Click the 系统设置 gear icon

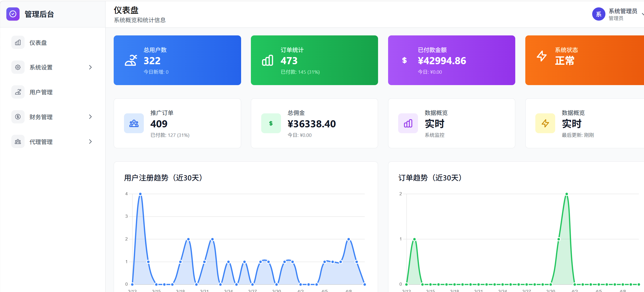click(x=18, y=67)
